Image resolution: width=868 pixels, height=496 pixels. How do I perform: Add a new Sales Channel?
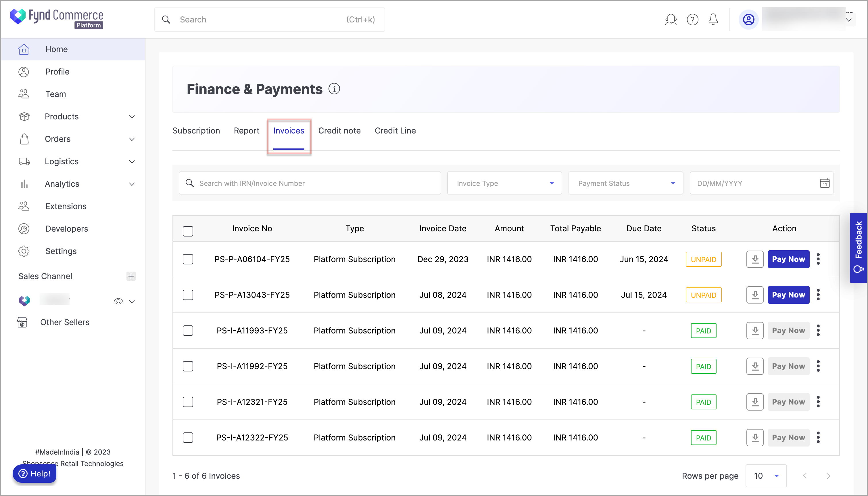pos(131,276)
